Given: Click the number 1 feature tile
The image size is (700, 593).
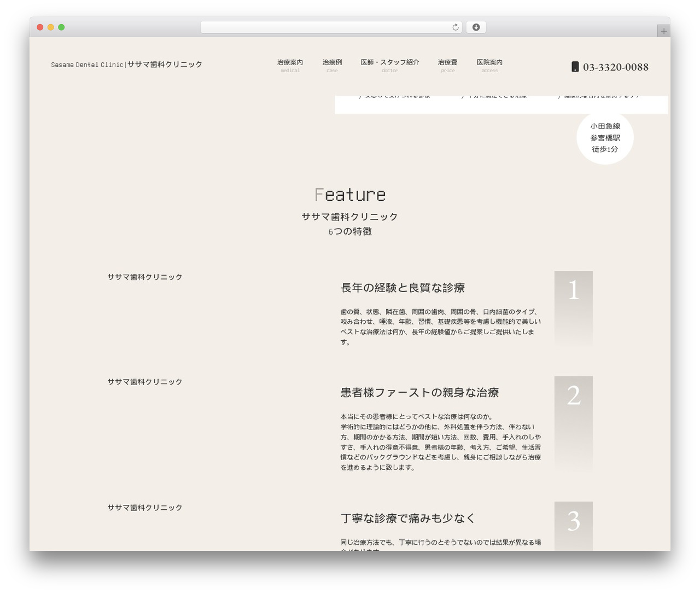Looking at the screenshot, I should pos(573,309).
